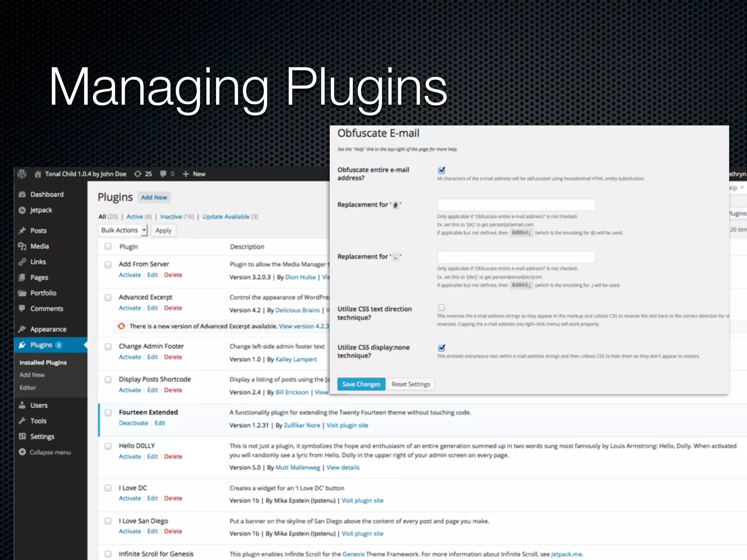The width and height of the screenshot is (747, 560).
Task: Uncheck Obfuscate entire e-mail address
Action: (441, 170)
